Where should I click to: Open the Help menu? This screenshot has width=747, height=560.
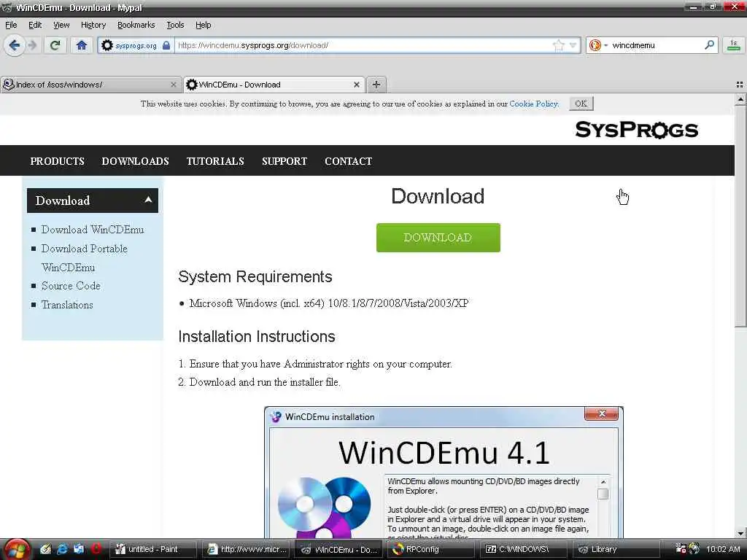pyautogui.click(x=203, y=25)
